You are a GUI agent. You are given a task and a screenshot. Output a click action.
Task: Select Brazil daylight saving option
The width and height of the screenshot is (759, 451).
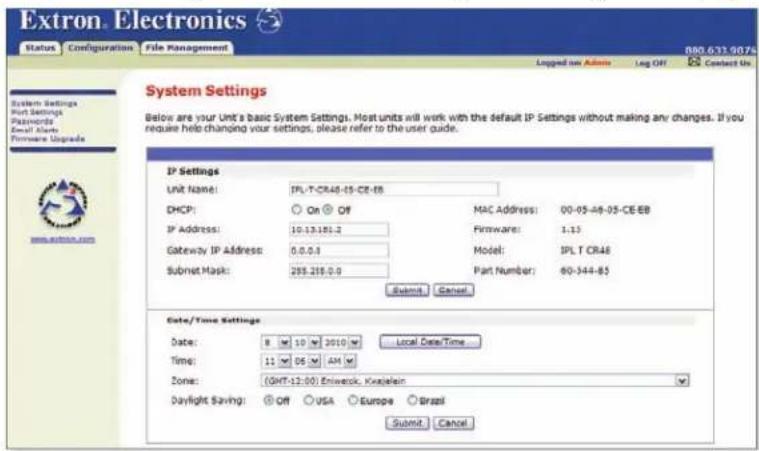coord(412,400)
